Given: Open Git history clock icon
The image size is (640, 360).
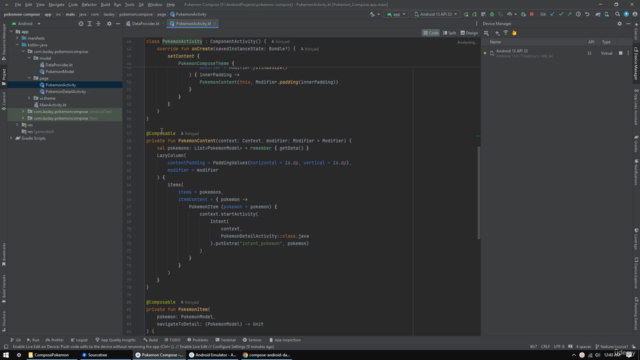Looking at the screenshot, I should click(578, 14).
